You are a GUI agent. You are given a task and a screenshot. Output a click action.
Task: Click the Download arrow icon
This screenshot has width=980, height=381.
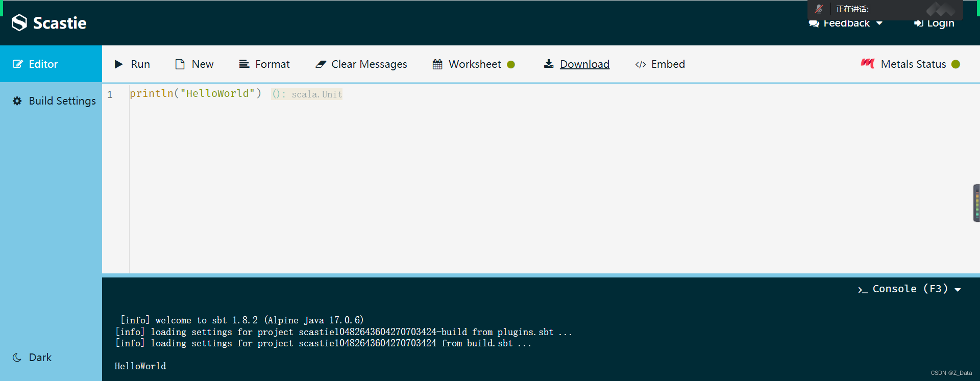pos(549,64)
